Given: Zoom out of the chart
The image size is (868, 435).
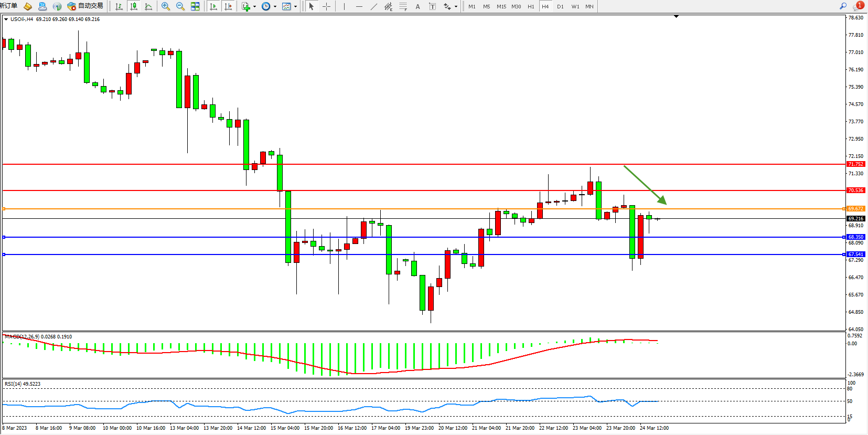Looking at the screenshot, I should [x=180, y=6].
